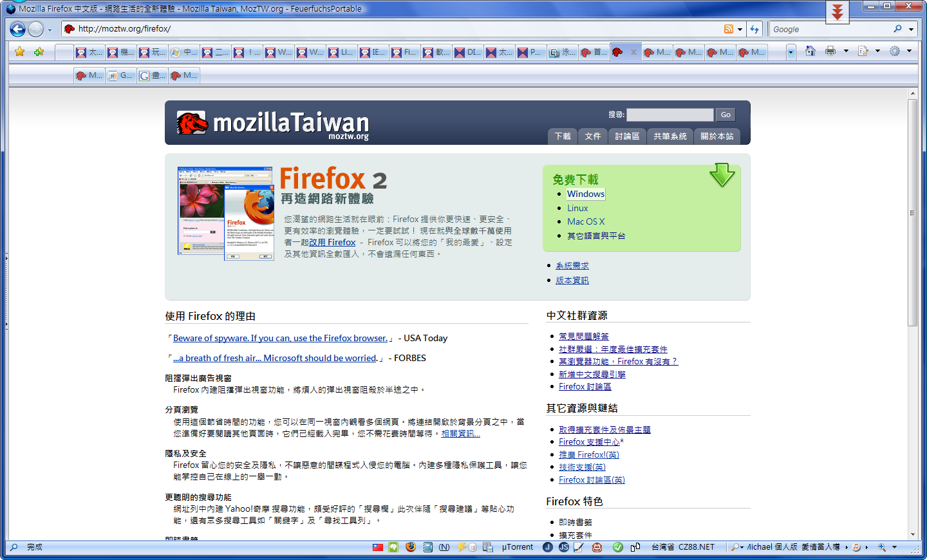Click the search magnifier beside the Google box

898,29
